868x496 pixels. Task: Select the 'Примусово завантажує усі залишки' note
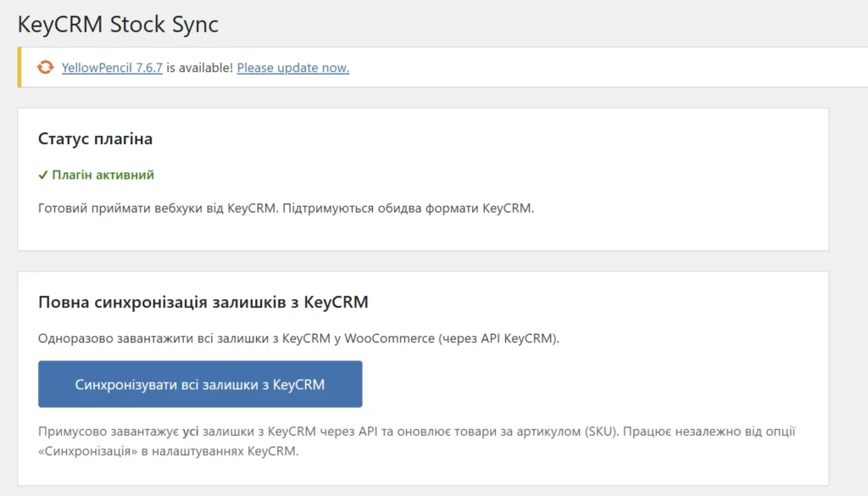pos(416,441)
